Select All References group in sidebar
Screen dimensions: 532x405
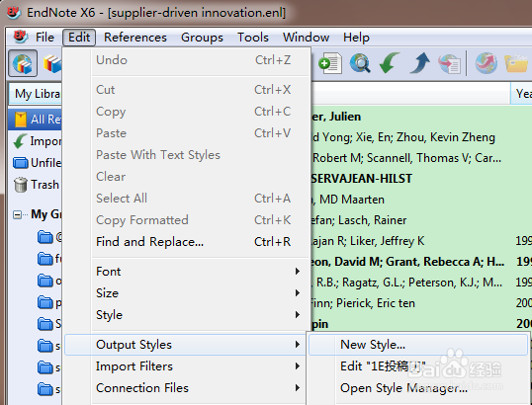(x=35, y=119)
